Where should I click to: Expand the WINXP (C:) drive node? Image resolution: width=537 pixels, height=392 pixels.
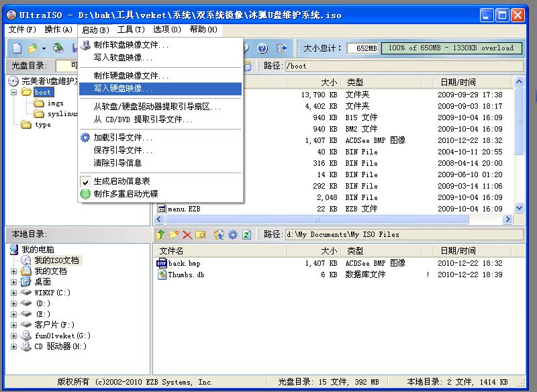tap(13, 293)
